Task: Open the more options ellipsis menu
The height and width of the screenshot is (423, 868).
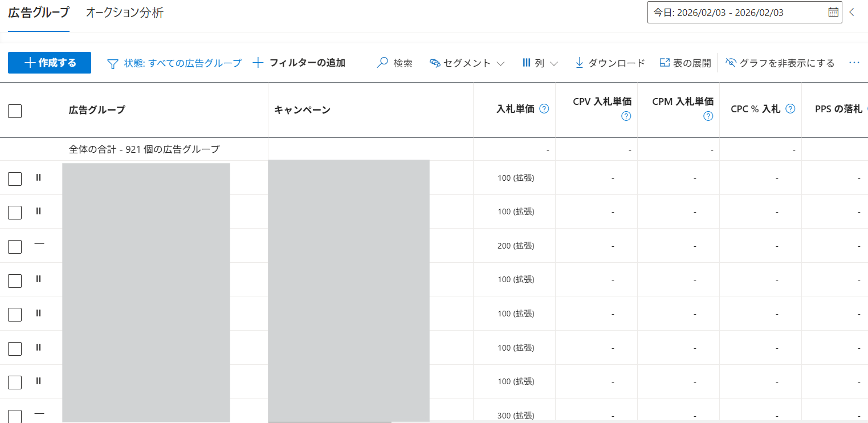Action: coord(854,63)
